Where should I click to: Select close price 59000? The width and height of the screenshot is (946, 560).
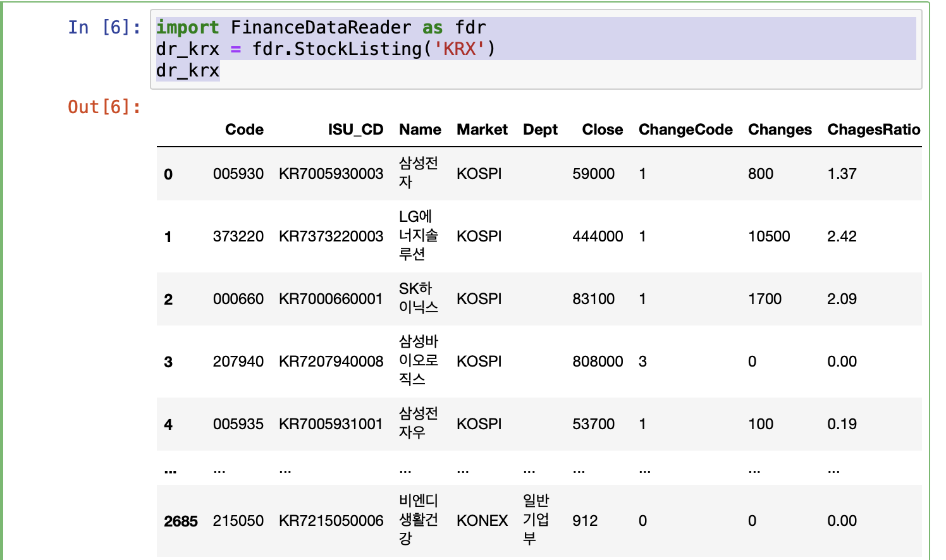(x=593, y=174)
